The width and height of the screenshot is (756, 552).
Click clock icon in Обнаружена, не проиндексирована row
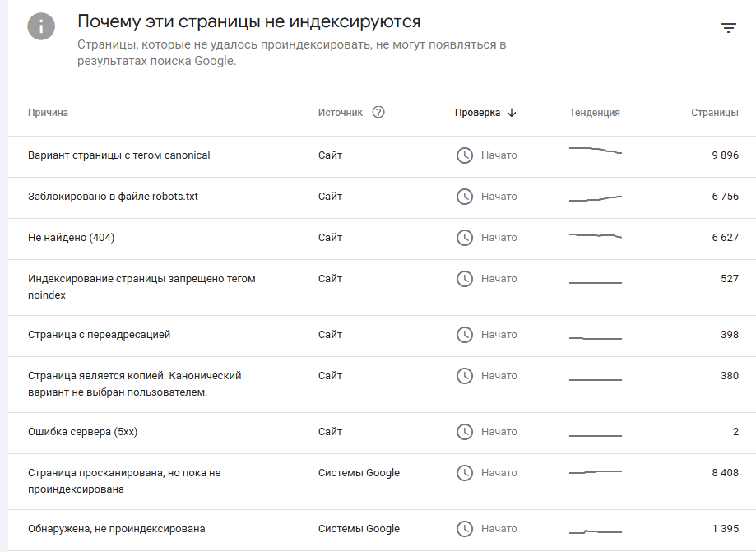pyautogui.click(x=465, y=529)
